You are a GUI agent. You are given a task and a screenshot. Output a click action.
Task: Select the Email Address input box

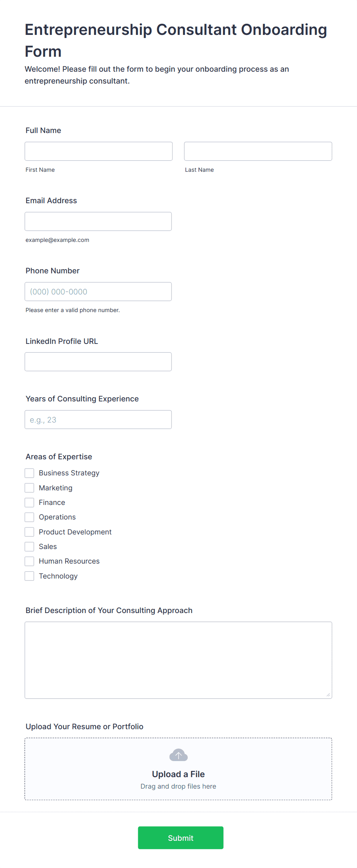pos(98,221)
